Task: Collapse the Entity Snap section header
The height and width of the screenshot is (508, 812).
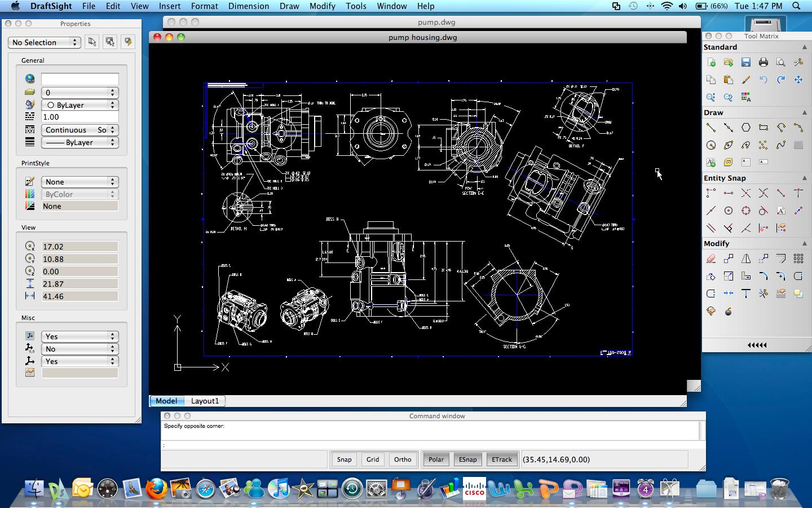Action: pyautogui.click(x=805, y=178)
